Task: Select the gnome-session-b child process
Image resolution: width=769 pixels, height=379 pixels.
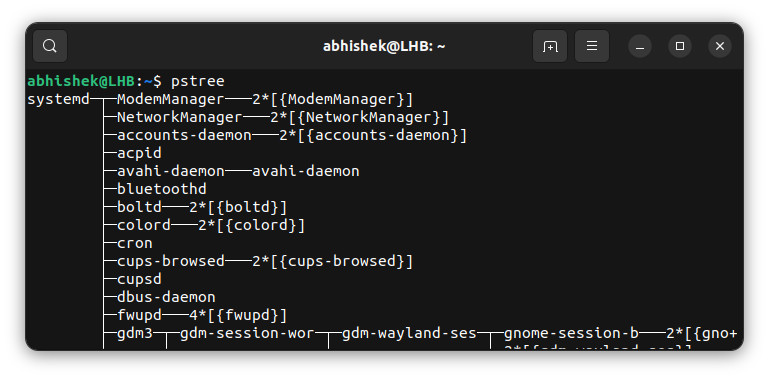Action: (571, 334)
